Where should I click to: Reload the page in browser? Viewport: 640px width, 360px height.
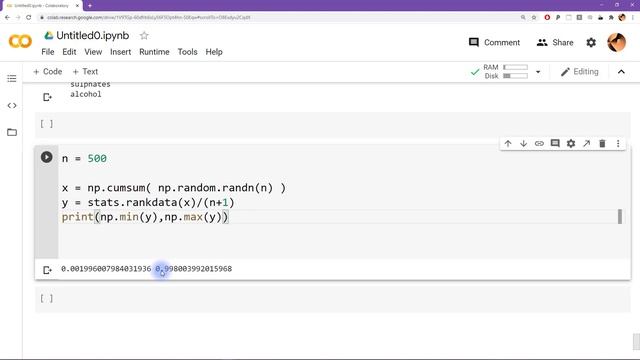pos(29,18)
